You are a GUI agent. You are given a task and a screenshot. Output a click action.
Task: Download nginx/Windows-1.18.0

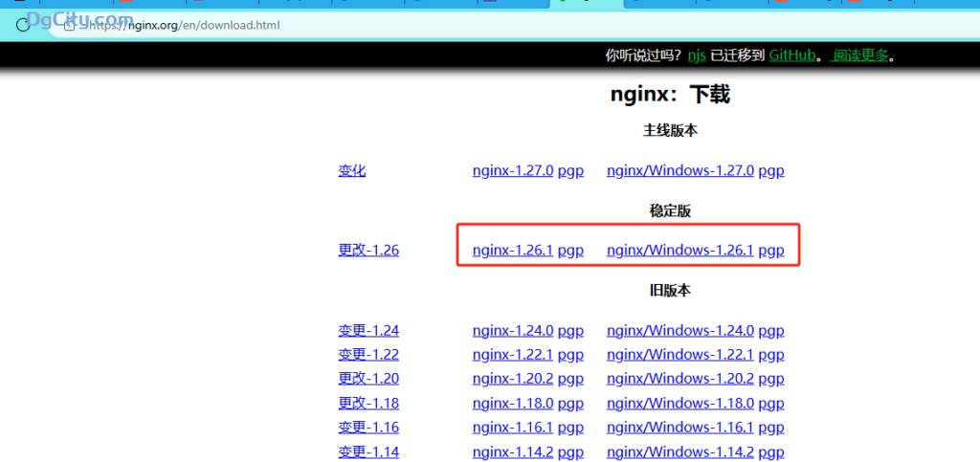click(680, 403)
